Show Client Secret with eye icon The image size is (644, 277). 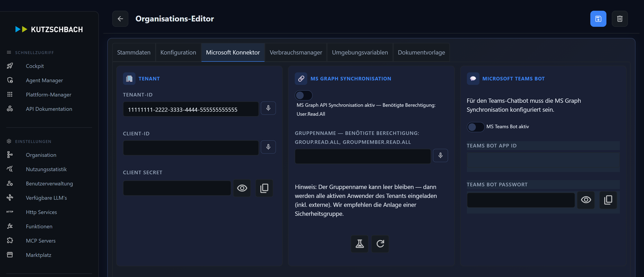coord(242,188)
